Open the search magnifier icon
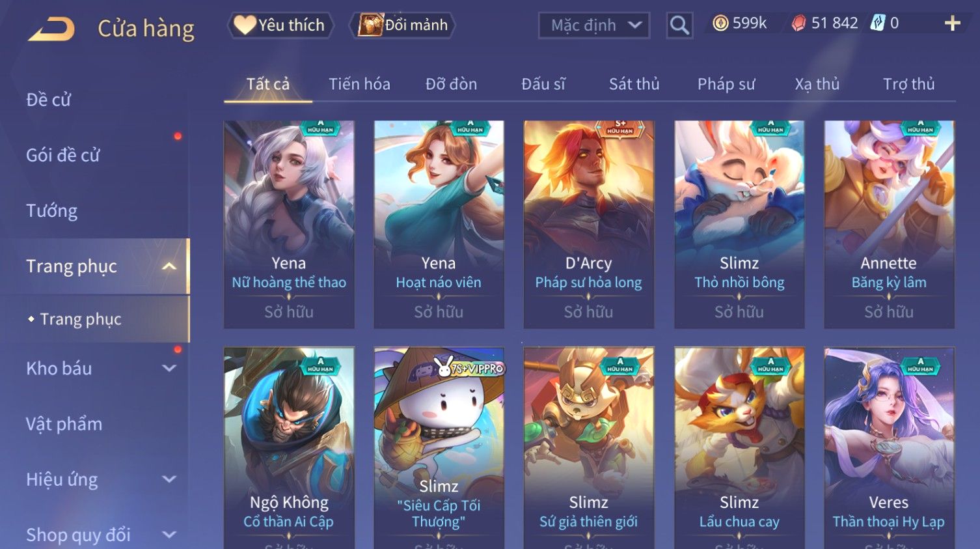Screen dimensions: 980x549 click(x=679, y=25)
